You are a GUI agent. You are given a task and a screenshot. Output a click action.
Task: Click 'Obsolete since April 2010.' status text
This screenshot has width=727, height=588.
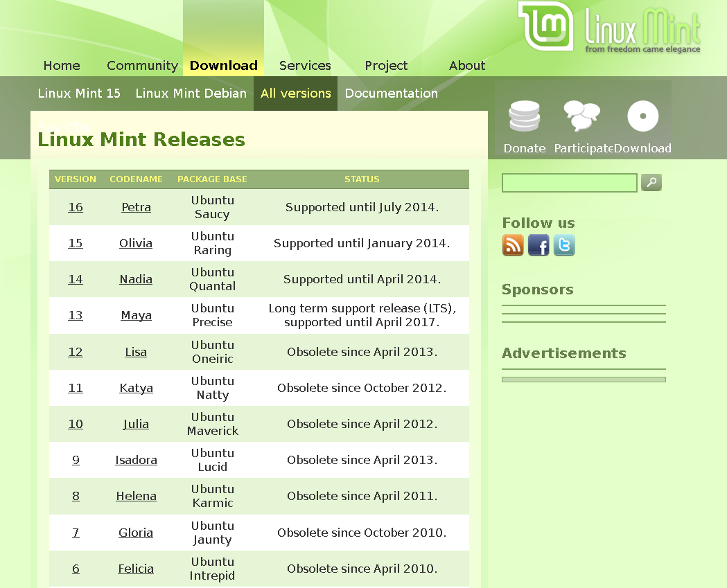pyautogui.click(x=362, y=569)
